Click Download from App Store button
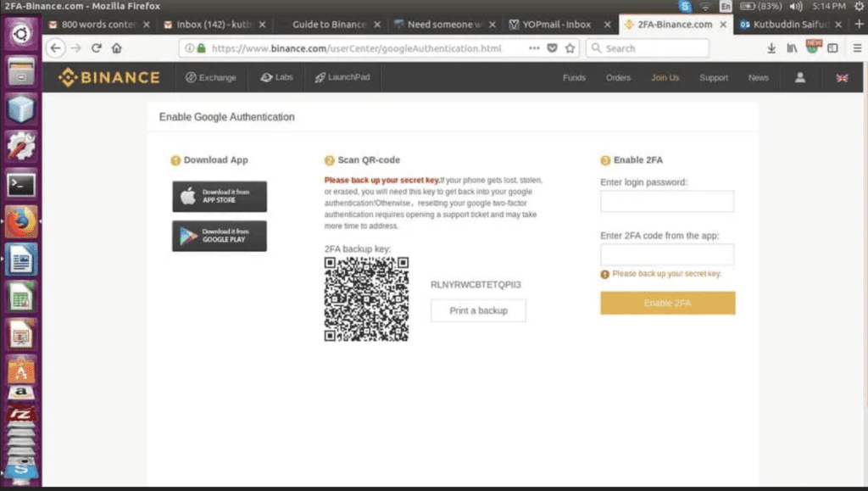 (220, 196)
